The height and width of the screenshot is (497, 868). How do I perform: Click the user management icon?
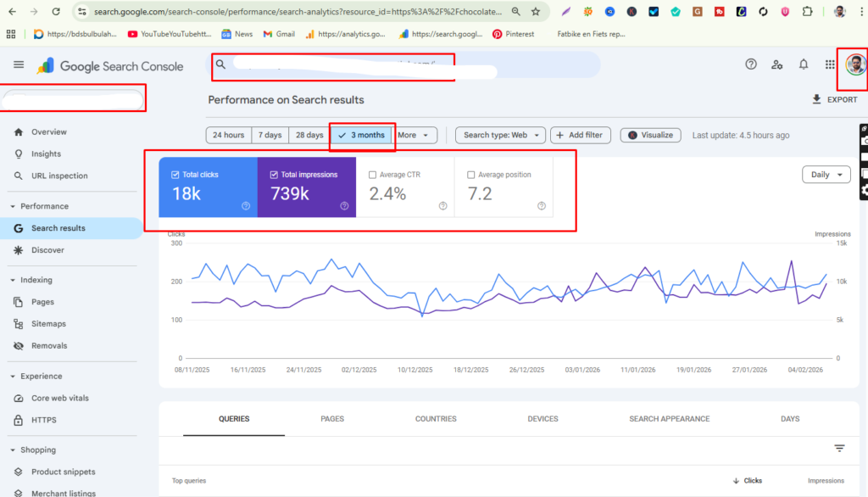pyautogui.click(x=777, y=64)
